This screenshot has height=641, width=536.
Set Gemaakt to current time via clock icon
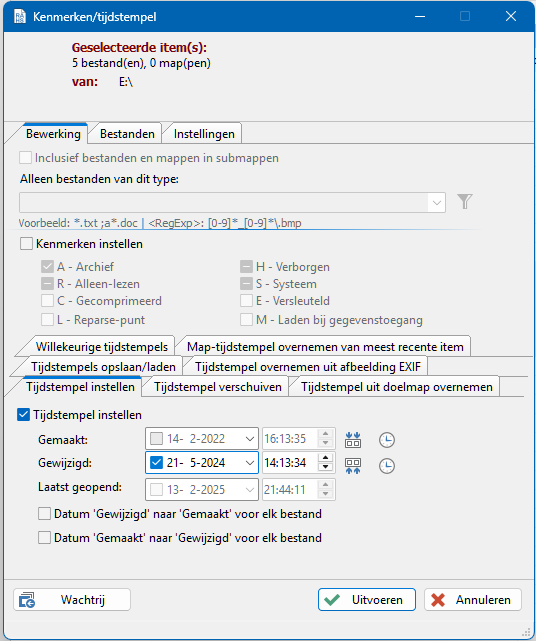(x=386, y=440)
